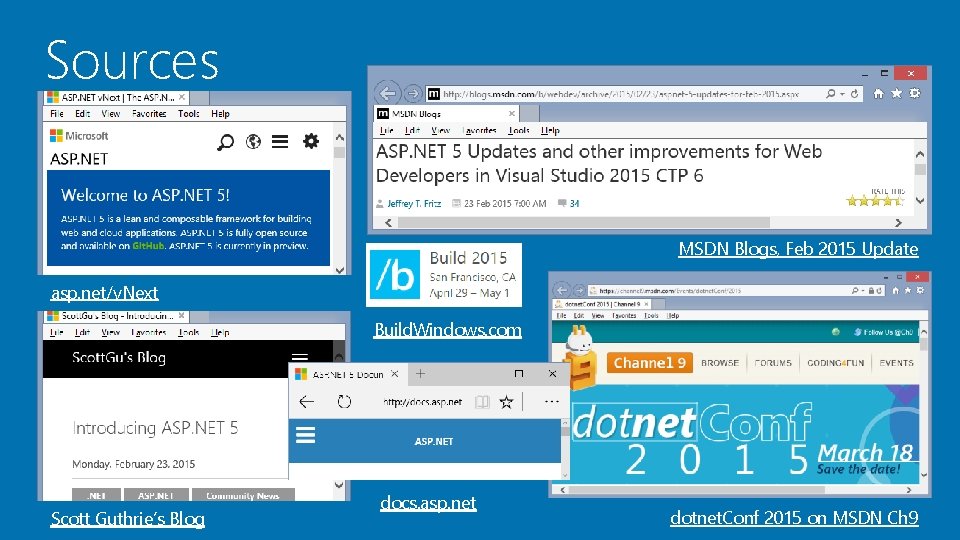
Task: Click Jeffrey T. Fritz author link
Action: 414,203
